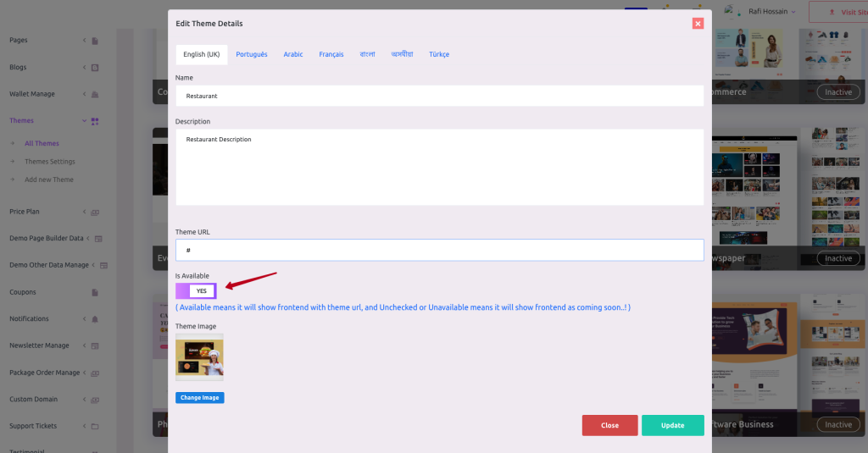Click into the Description text area
The height and width of the screenshot is (453, 868).
pos(440,167)
